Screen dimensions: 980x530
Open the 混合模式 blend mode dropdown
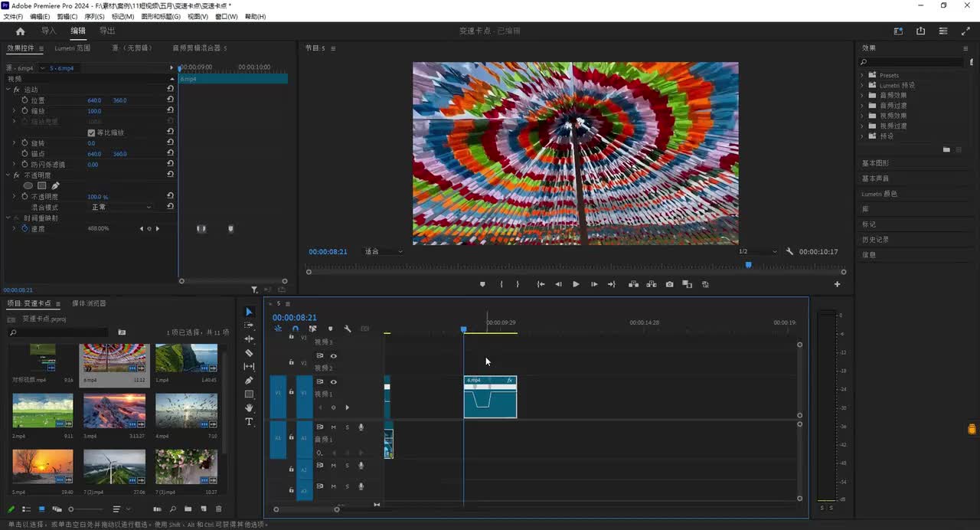pyautogui.click(x=122, y=208)
